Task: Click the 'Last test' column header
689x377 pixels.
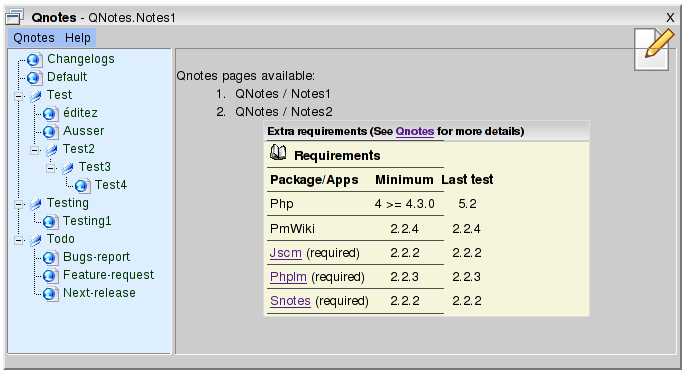Action: point(467,179)
